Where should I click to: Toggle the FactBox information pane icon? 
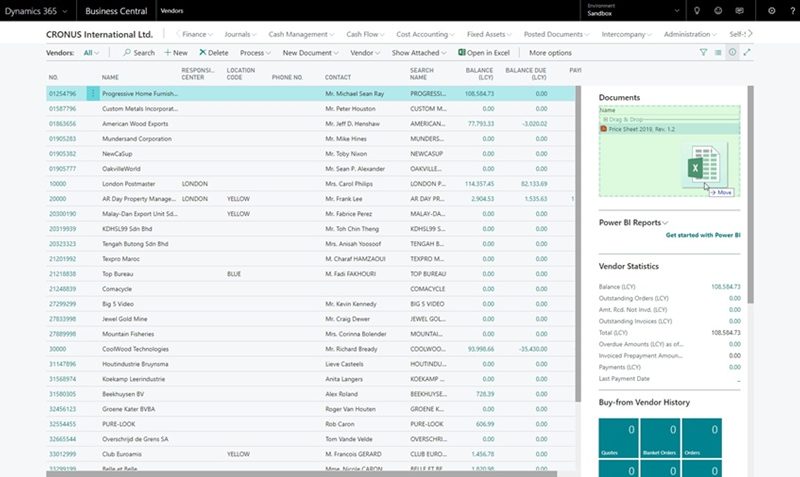click(x=732, y=53)
